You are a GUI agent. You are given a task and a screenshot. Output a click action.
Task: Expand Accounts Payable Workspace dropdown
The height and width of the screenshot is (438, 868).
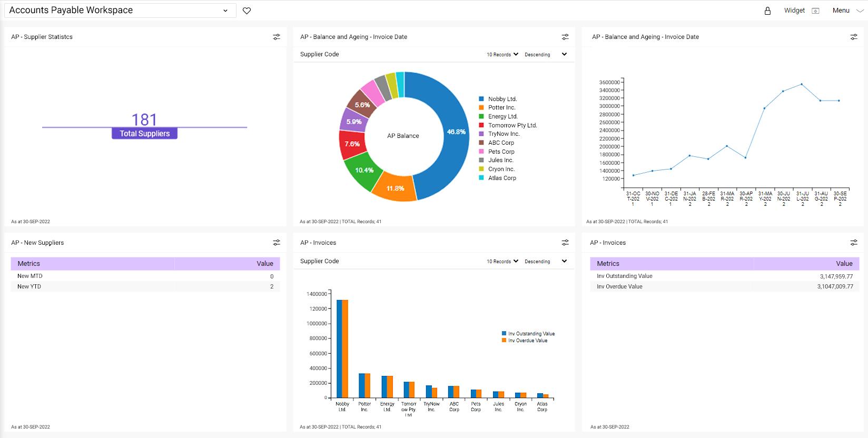pos(225,11)
